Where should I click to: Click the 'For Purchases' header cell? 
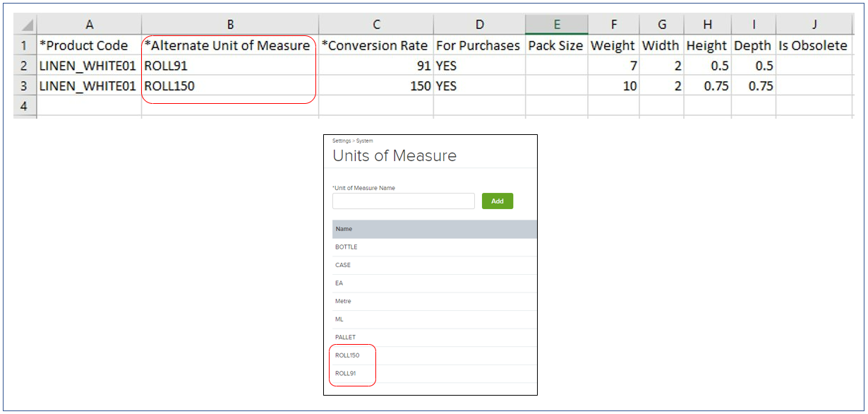tap(479, 45)
